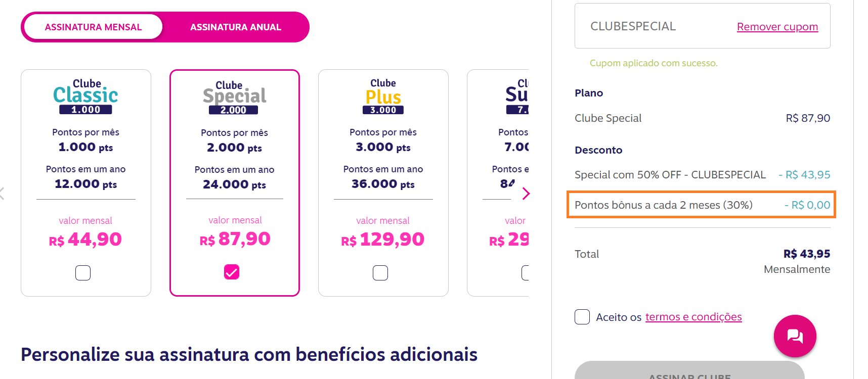Click the partially visible fourth Clube logo
Image resolution: width=868 pixels, height=379 pixels.
(x=517, y=96)
